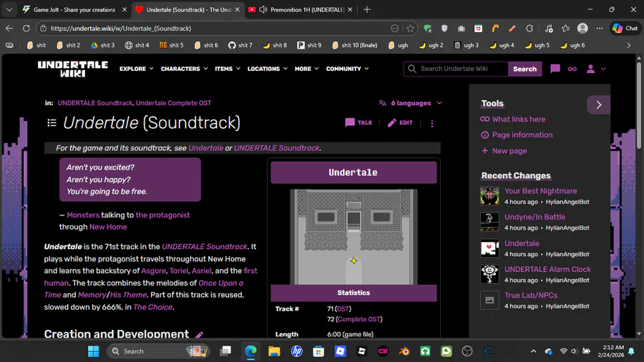This screenshot has height=362, width=644.
Task: Open the page's three-dot more actions
Action: coord(432,123)
